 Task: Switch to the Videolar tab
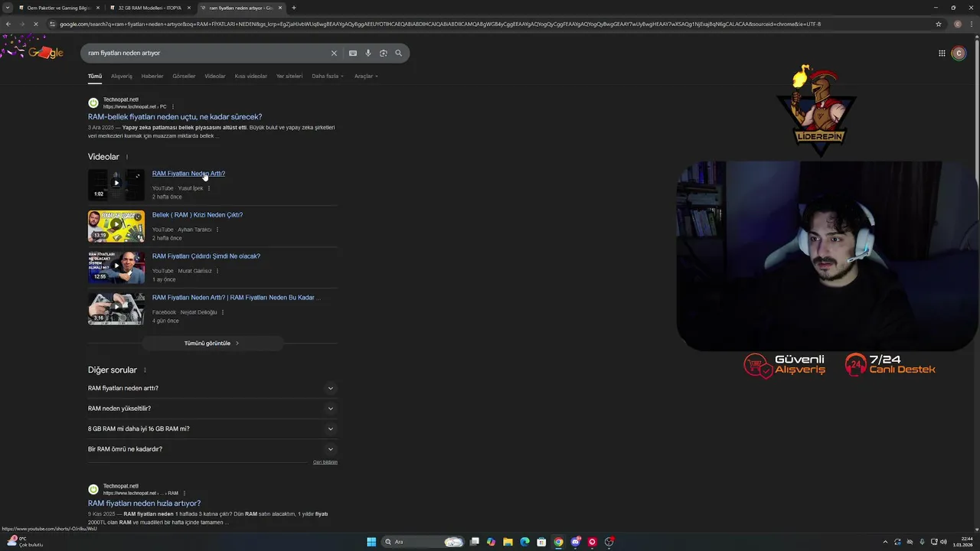[x=215, y=77]
